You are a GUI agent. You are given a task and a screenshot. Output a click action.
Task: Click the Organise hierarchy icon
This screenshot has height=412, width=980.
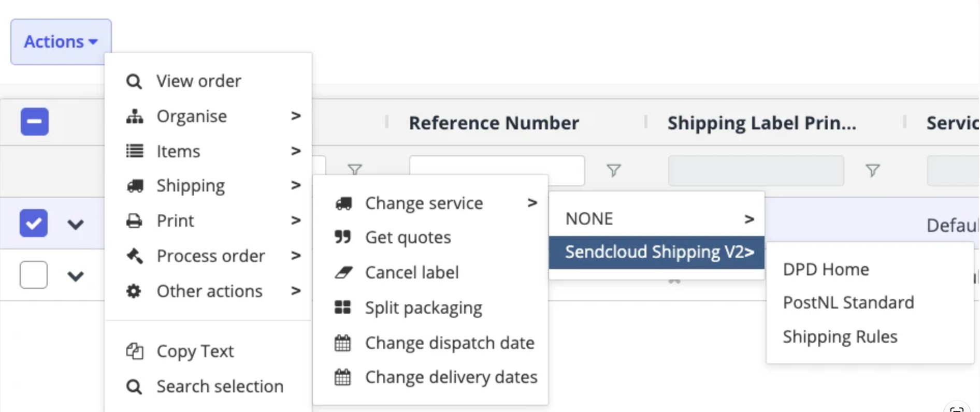click(x=135, y=116)
